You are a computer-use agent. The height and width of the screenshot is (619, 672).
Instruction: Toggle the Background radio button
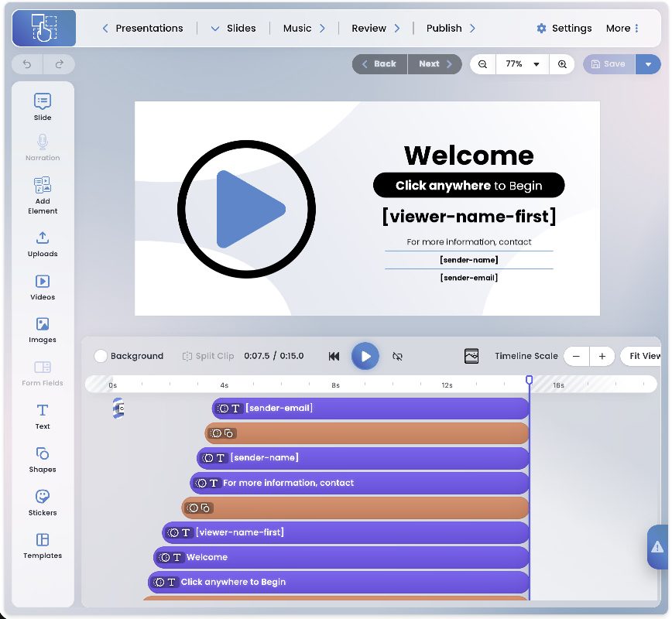point(101,356)
